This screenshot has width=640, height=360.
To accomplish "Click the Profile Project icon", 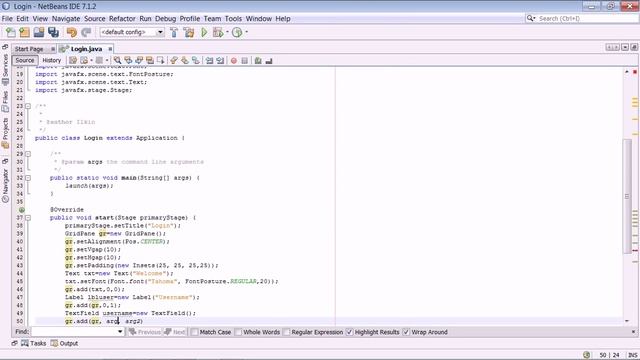I will point(237,32).
